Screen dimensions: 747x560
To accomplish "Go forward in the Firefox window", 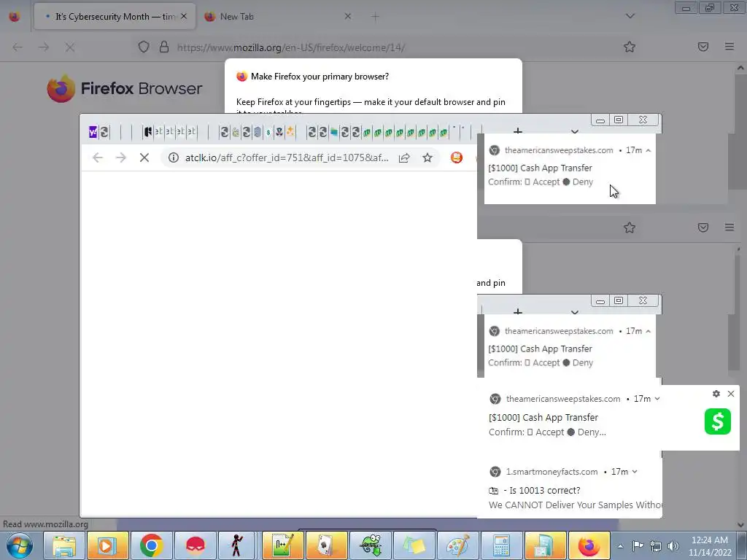I will click(x=44, y=47).
